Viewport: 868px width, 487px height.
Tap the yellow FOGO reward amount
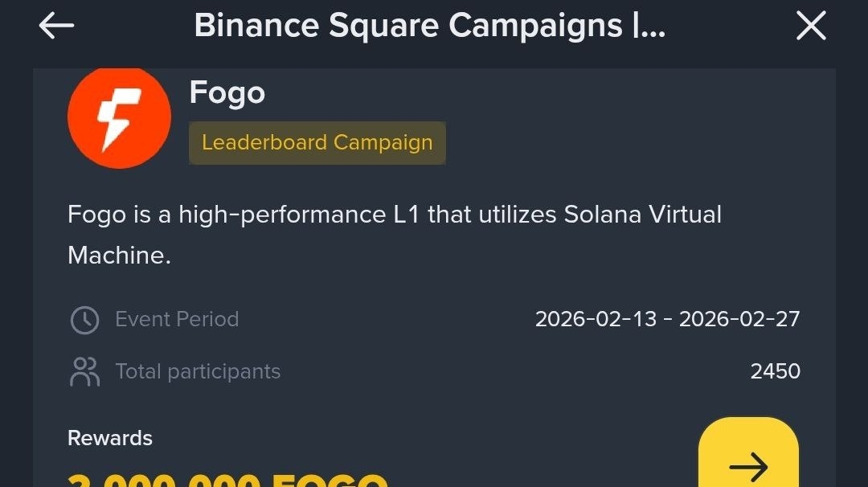tap(227, 481)
